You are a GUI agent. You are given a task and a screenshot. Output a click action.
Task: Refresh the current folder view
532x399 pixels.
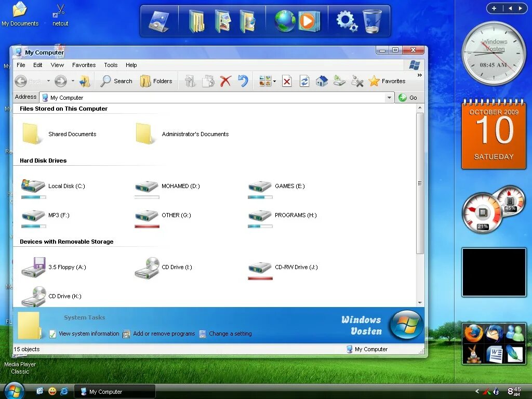304,81
